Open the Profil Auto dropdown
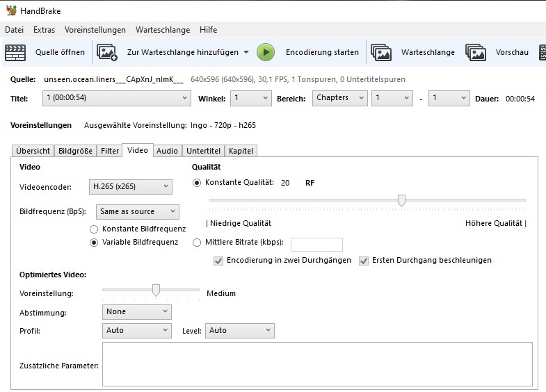The image size is (546, 392). (137, 331)
